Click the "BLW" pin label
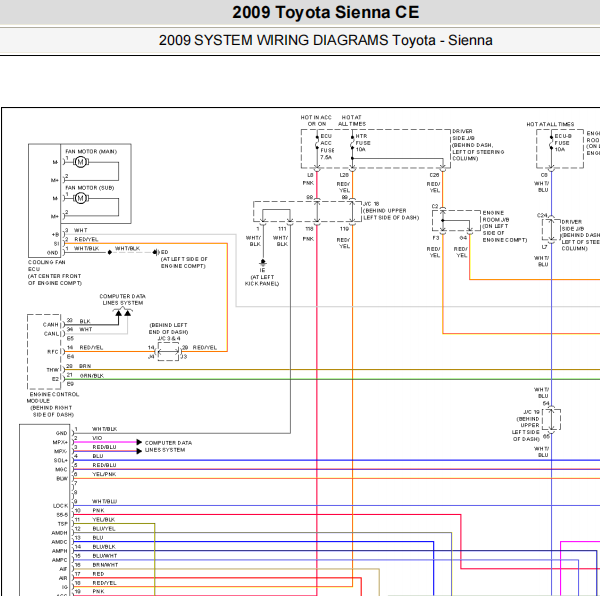The image size is (600, 596). 62,479
